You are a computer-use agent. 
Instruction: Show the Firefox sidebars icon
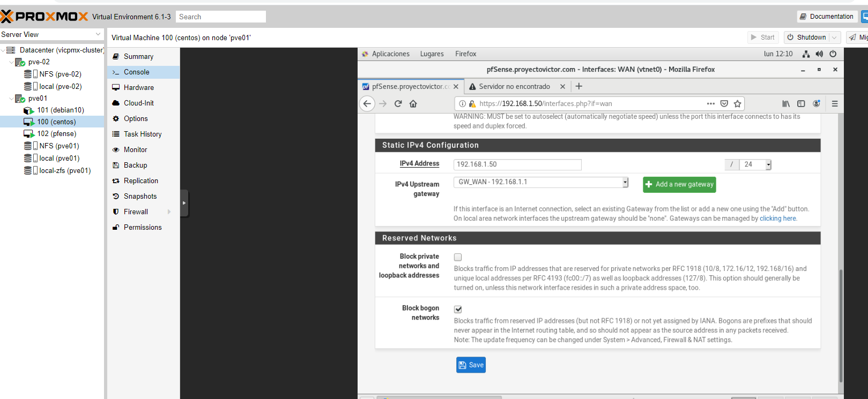[801, 104]
